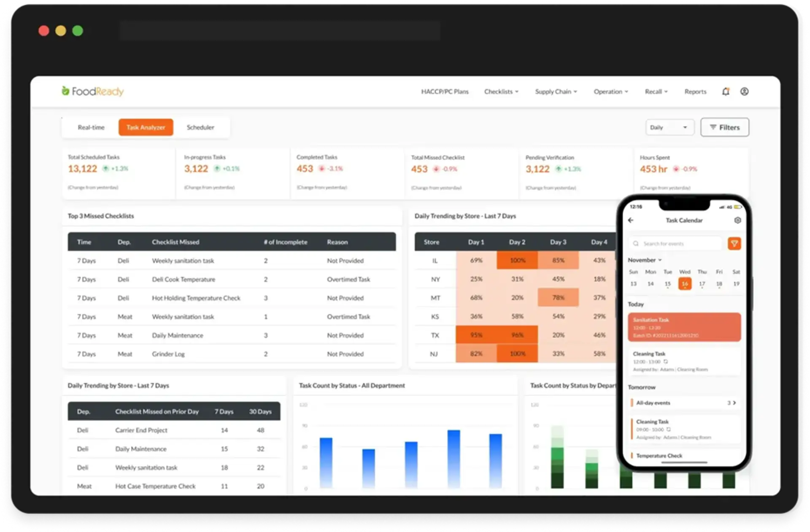
Task: Tap the phone's back arrow
Action: [x=631, y=220]
